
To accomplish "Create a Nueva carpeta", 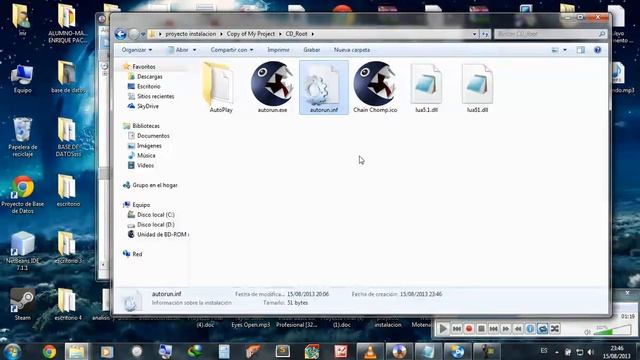I will click(352, 50).
